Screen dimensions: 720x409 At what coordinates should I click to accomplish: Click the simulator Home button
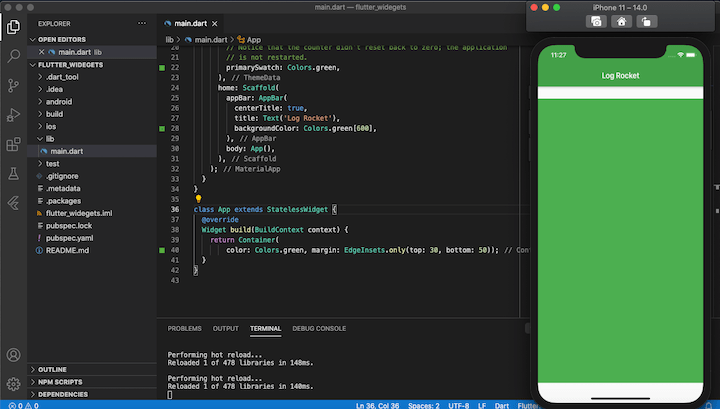coord(621,22)
